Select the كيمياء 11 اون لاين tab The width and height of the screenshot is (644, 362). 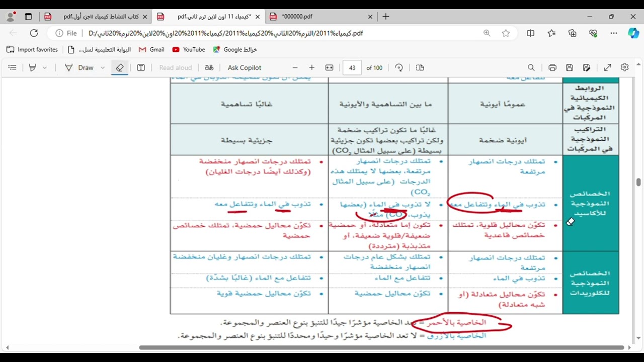[x=208, y=17]
